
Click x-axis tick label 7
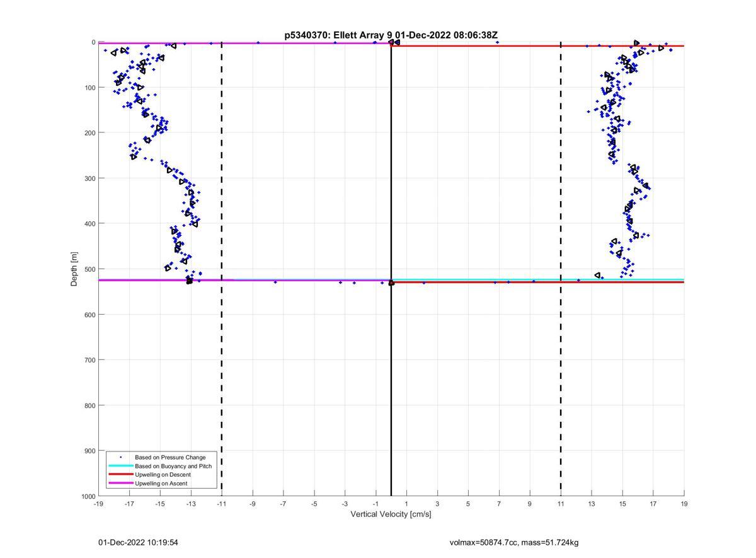(499, 504)
